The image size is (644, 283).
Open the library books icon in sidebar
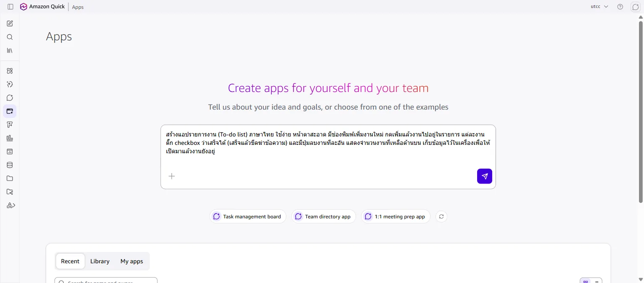coord(10,50)
